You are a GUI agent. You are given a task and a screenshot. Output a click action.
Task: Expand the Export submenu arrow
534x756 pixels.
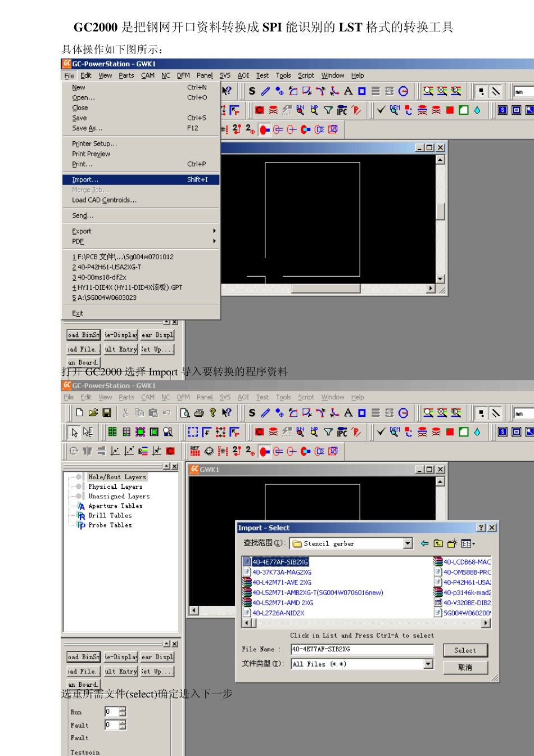click(x=214, y=231)
